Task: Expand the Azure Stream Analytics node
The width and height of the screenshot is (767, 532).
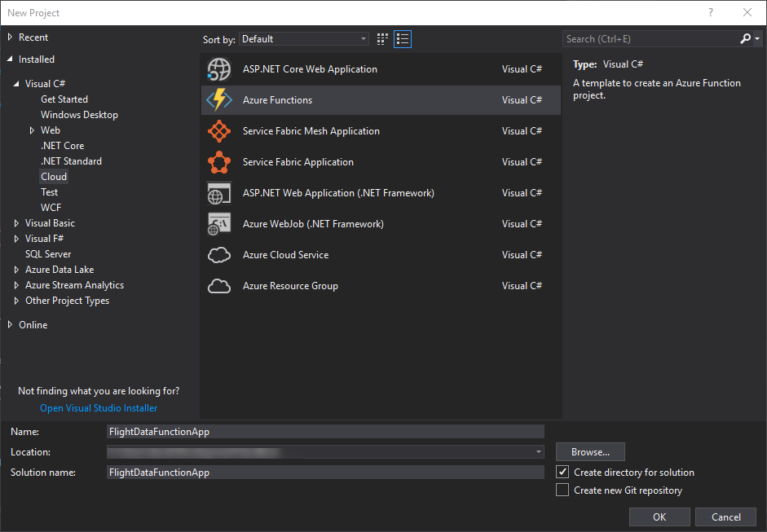Action: tap(16, 285)
